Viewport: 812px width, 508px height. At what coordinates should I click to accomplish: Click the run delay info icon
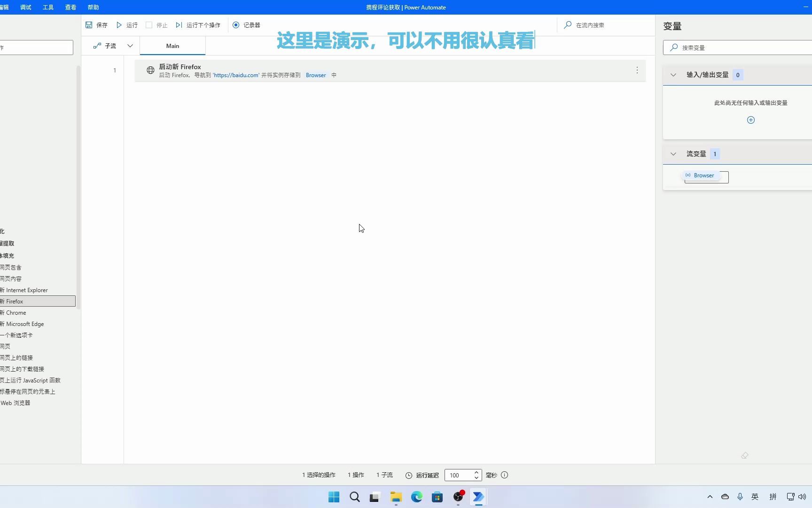pyautogui.click(x=504, y=475)
